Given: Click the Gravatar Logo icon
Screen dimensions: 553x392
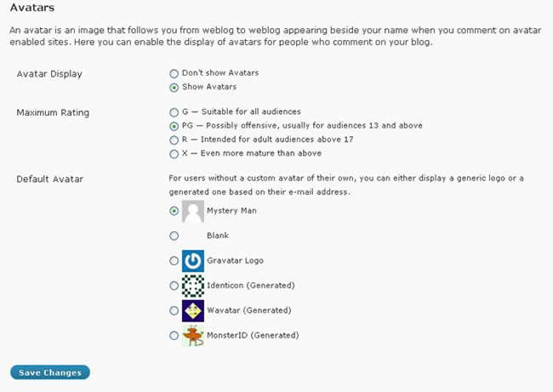Looking at the screenshot, I should point(193,261).
